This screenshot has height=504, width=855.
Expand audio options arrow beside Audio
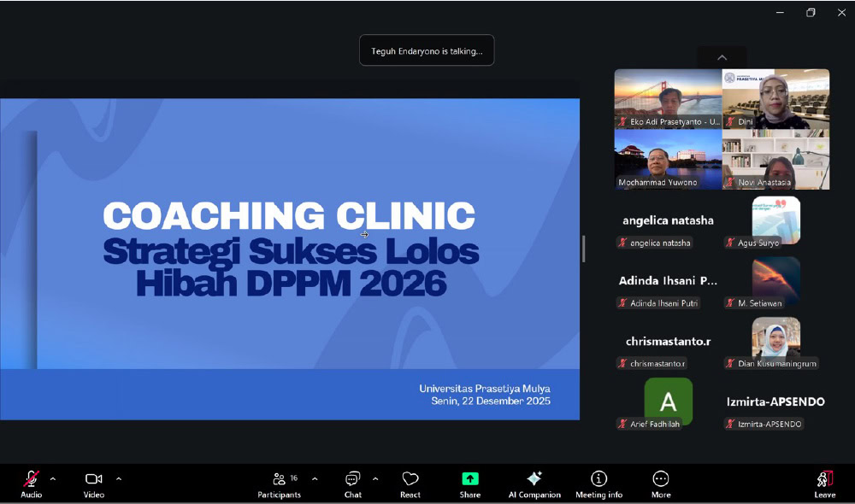tap(53, 479)
